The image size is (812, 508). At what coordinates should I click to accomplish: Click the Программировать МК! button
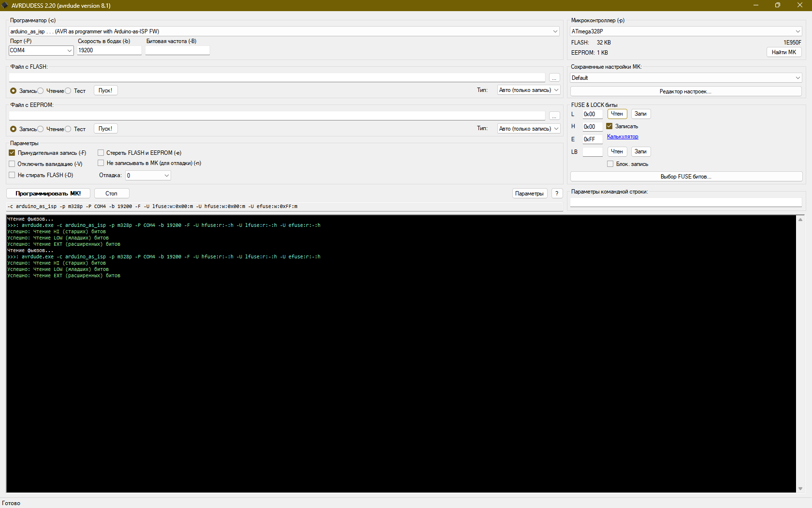[48, 194]
